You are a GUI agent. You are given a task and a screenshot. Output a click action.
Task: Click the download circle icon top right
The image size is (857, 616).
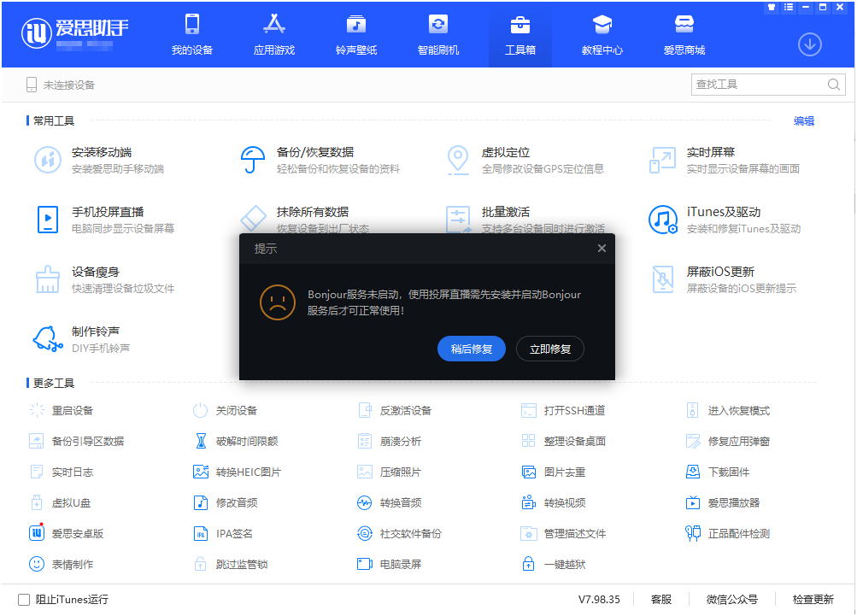click(x=809, y=44)
